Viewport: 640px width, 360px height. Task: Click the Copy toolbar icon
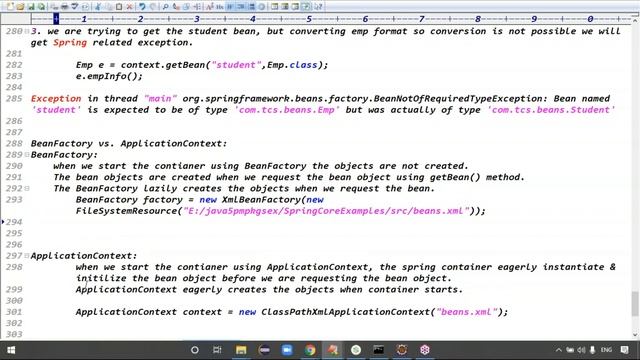(108, 7)
